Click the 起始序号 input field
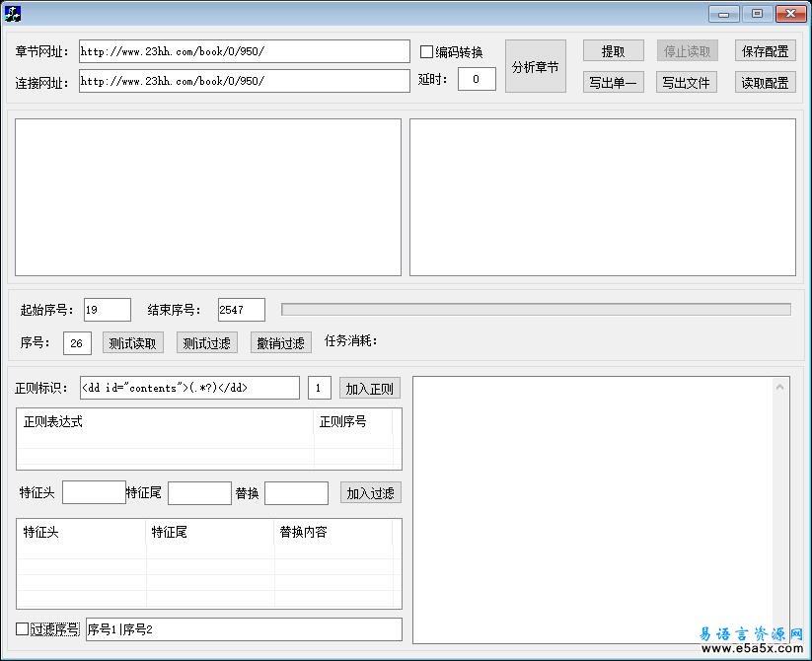 click(107, 310)
